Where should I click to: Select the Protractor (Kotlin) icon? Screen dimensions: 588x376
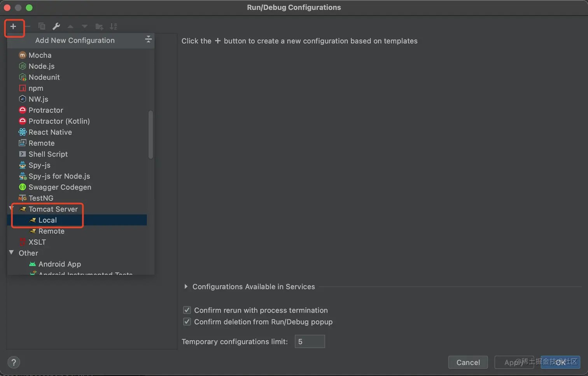(x=23, y=121)
